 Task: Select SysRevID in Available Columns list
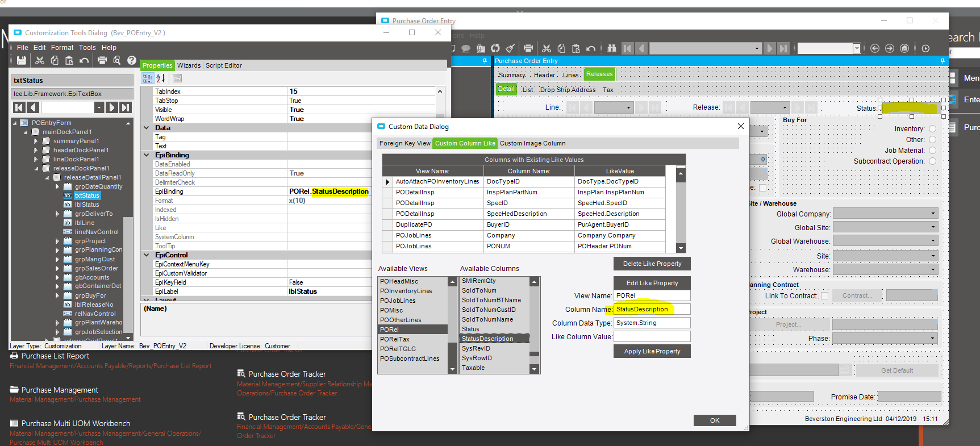tap(494, 348)
